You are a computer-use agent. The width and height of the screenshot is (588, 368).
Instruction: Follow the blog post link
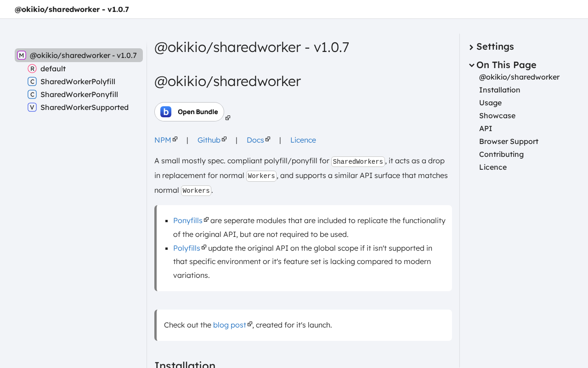tap(229, 325)
